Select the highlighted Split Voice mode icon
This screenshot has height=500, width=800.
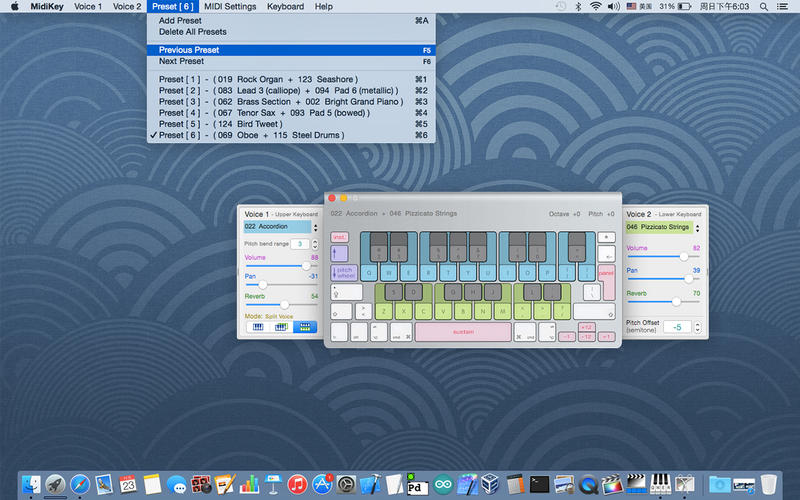click(x=305, y=327)
